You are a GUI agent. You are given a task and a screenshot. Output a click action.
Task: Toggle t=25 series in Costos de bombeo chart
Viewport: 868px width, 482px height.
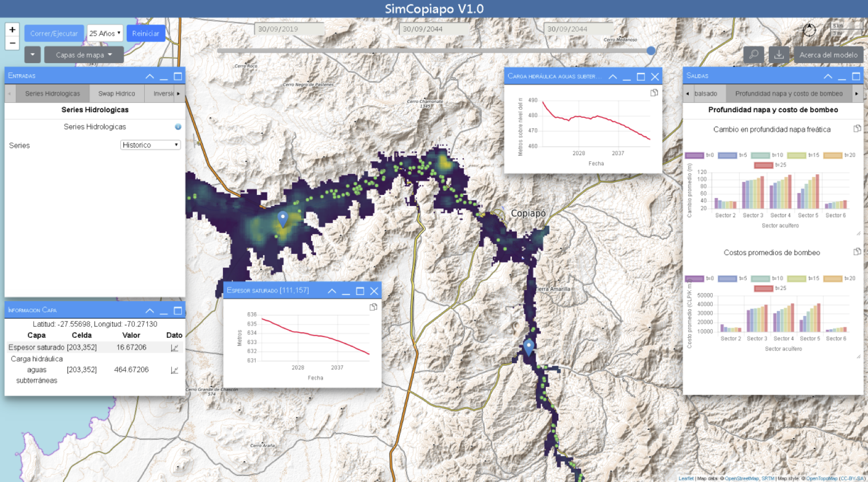[x=770, y=288]
